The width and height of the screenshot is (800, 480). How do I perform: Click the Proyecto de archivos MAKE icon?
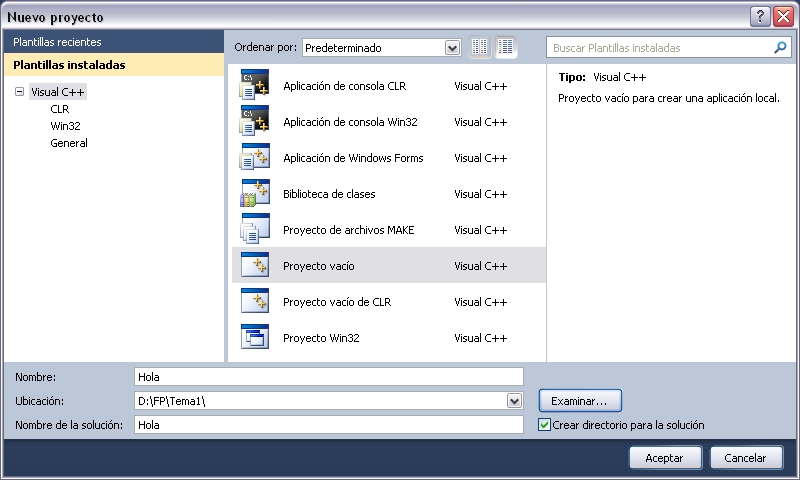[x=255, y=229]
